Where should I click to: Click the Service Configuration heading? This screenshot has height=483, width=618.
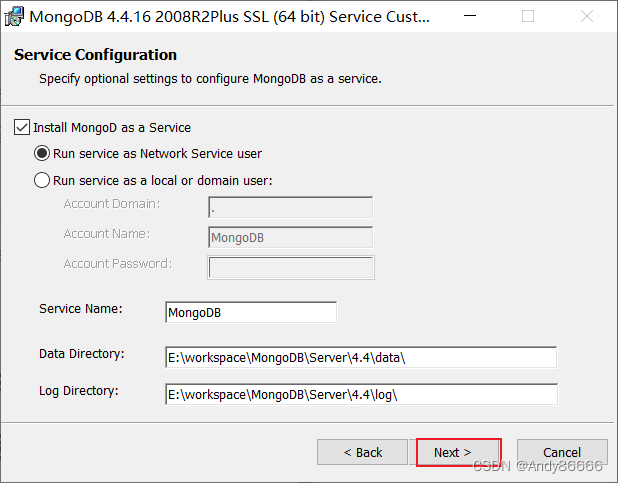tap(95, 55)
